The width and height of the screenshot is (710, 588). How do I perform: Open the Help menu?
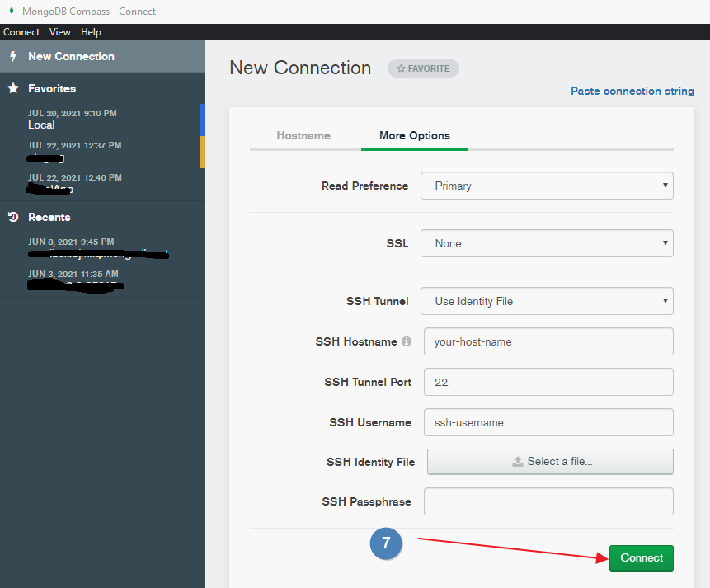point(91,32)
